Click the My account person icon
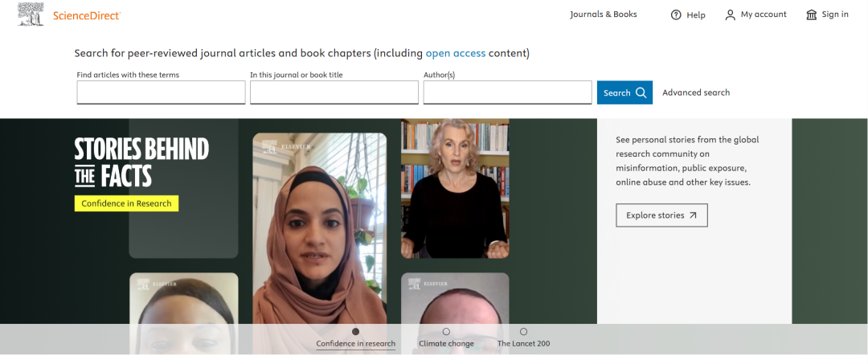The width and height of the screenshot is (868, 364). tap(730, 15)
